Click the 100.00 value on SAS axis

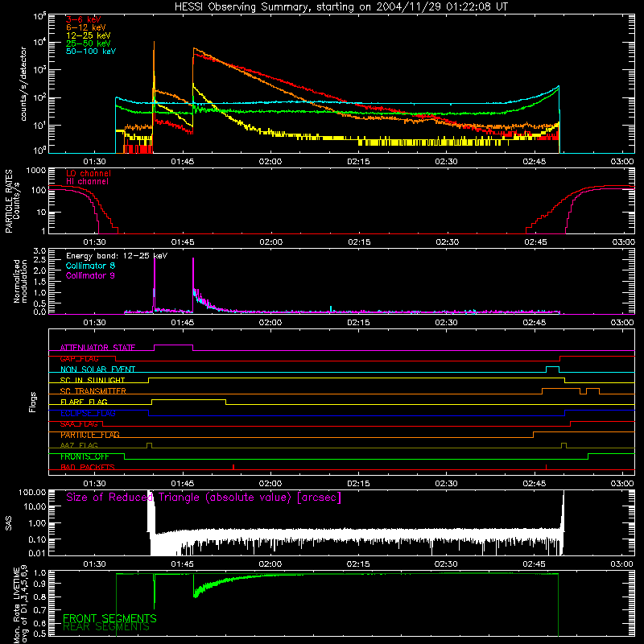coord(32,493)
